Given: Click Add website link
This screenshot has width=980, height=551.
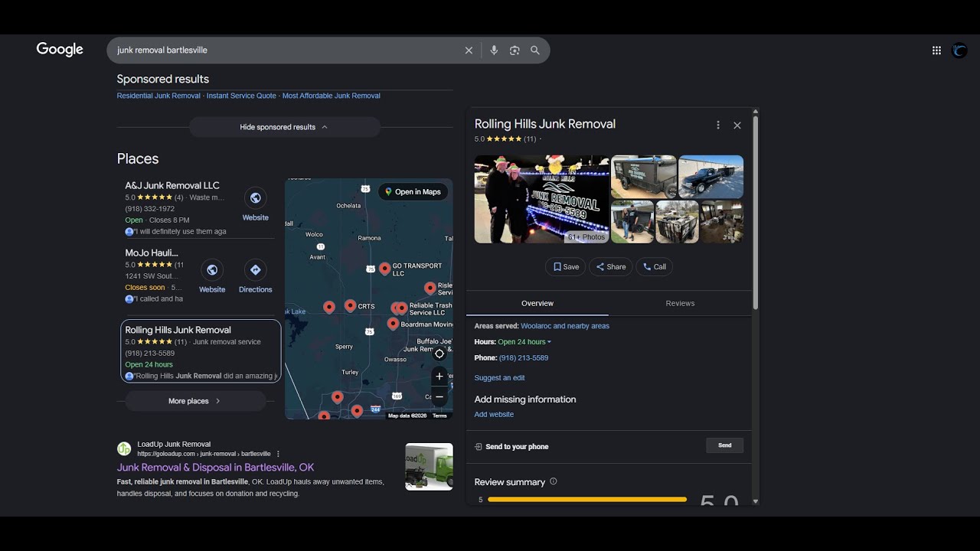Looking at the screenshot, I should (x=494, y=415).
